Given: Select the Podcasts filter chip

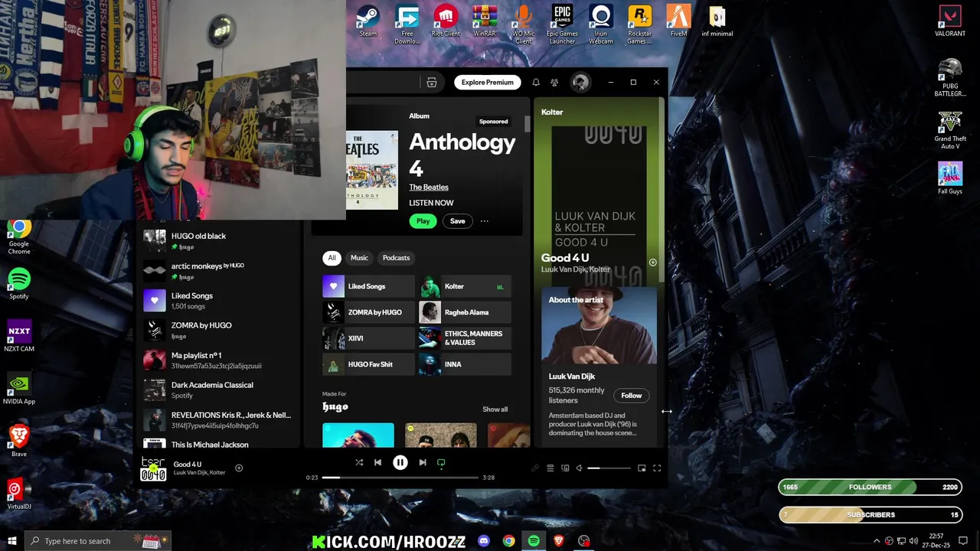Looking at the screenshot, I should tap(396, 258).
